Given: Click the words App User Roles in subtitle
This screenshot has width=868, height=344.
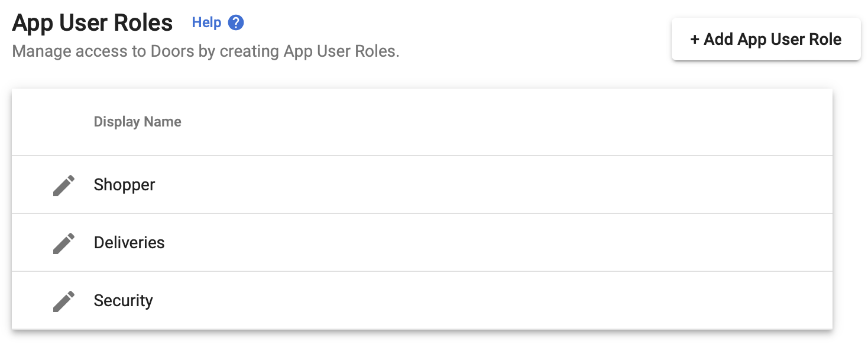Looking at the screenshot, I should pyautogui.click(x=341, y=51).
